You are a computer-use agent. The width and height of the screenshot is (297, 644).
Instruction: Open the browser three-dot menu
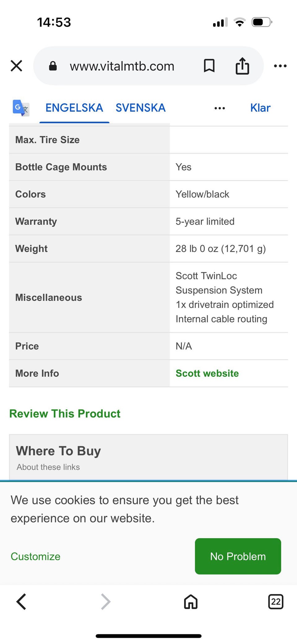pyautogui.click(x=280, y=66)
